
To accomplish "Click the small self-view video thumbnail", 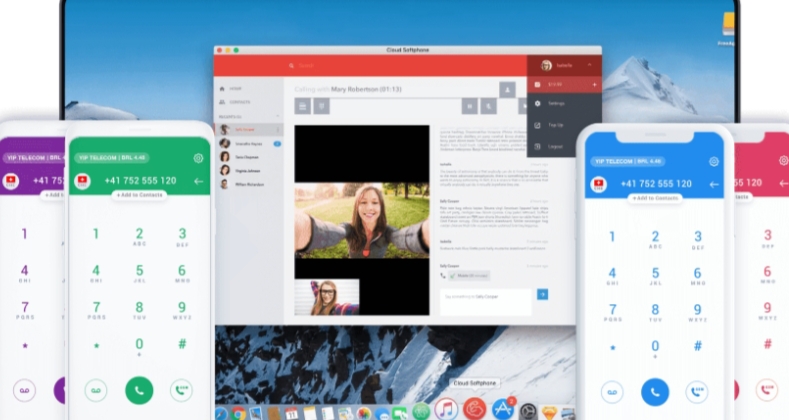I will 327,297.
